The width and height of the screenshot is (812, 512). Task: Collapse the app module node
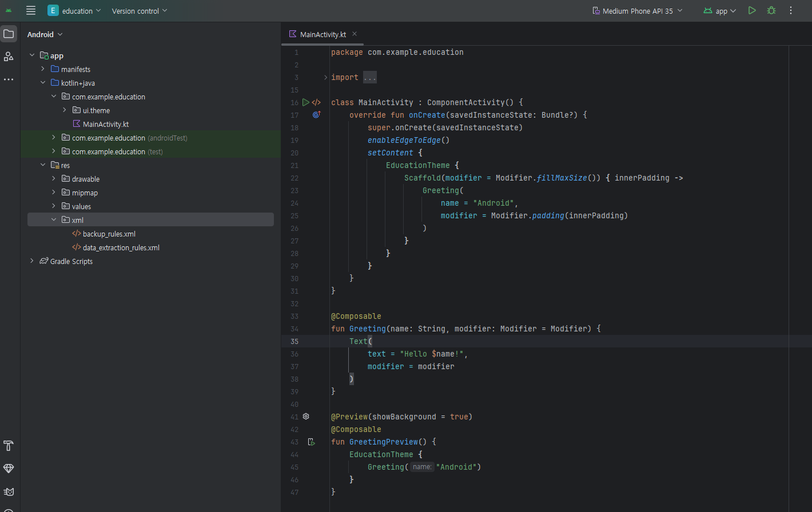point(32,55)
